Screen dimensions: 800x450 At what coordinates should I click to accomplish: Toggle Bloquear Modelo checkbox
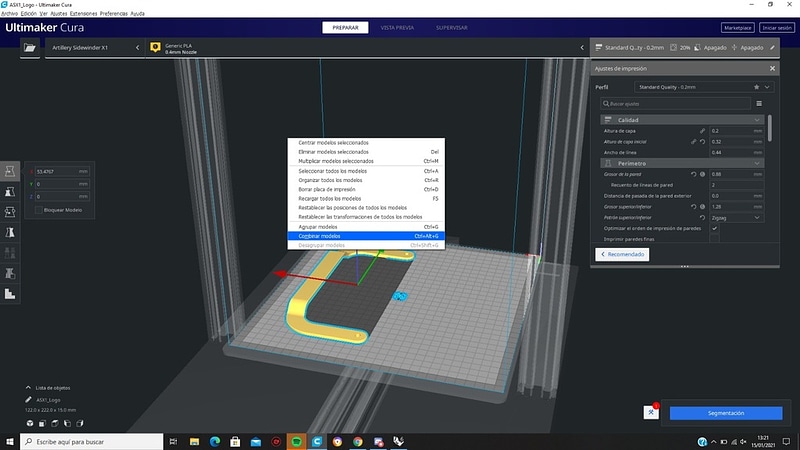(x=38, y=210)
